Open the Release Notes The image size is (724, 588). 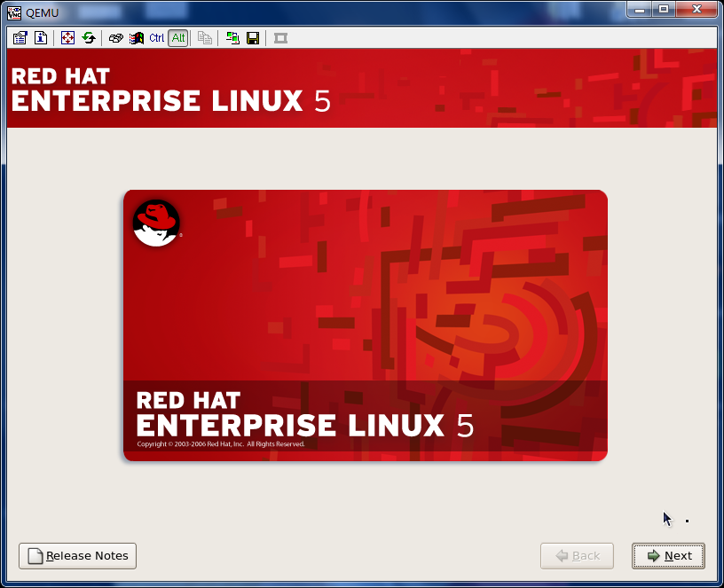pos(77,556)
